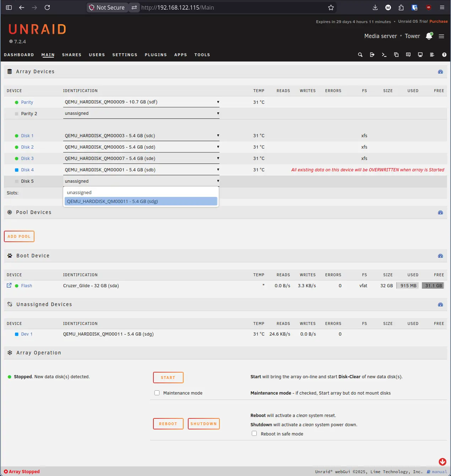Open the Flash device browse icon
This screenshot has width=451, height=476.
click(x=9, y=285)
